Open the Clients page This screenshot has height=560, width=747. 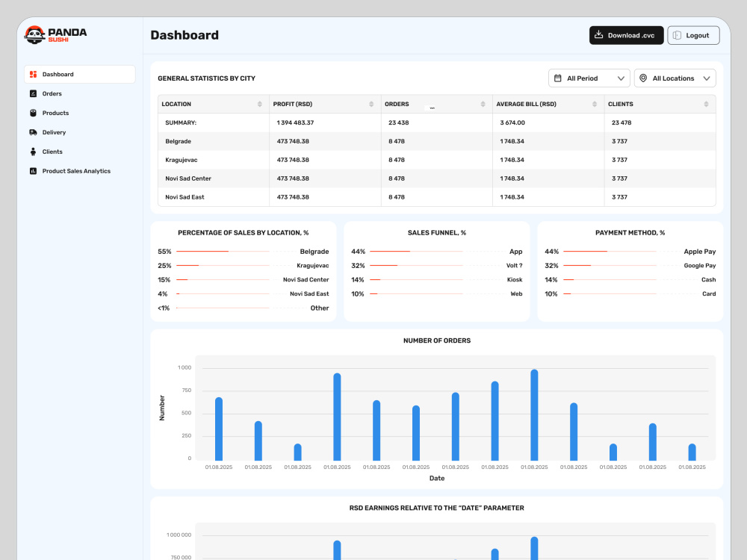80,152
